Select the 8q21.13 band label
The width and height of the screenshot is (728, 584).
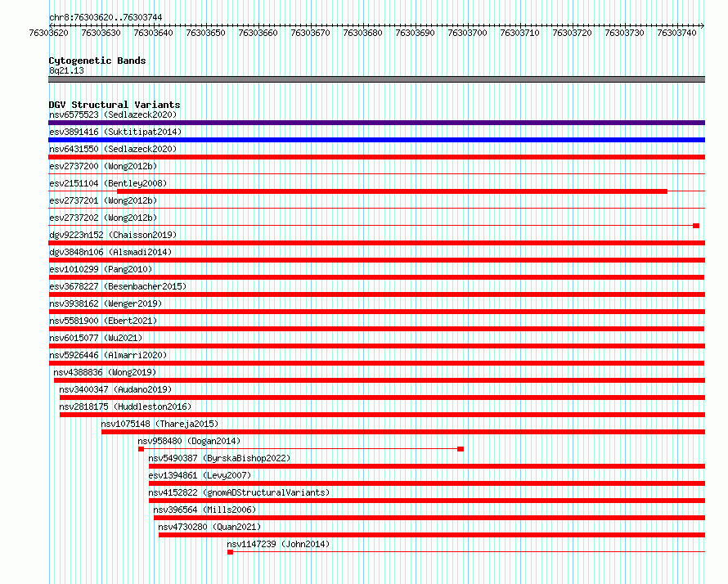point(66,70)
